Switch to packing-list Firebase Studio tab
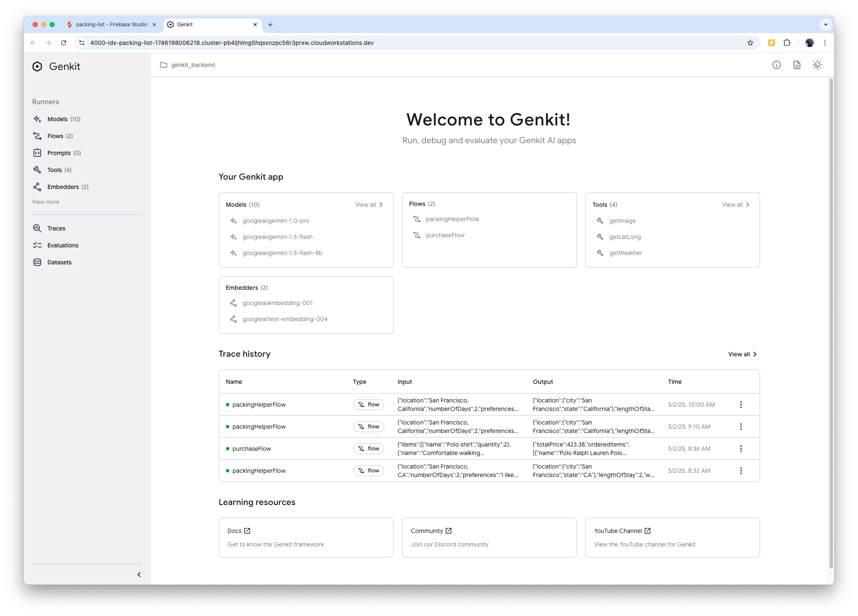This screenshot has width=858, height=616. [x=111, y=25]
